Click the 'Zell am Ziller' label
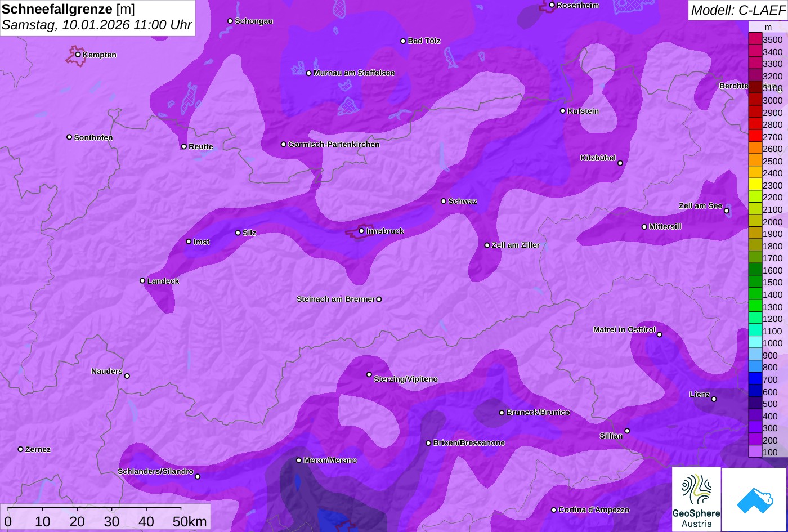This screenshot has height=532, width=788. 516,245
